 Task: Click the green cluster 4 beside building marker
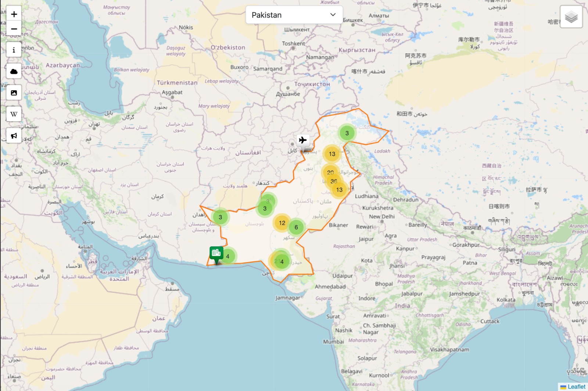[228, 256]
